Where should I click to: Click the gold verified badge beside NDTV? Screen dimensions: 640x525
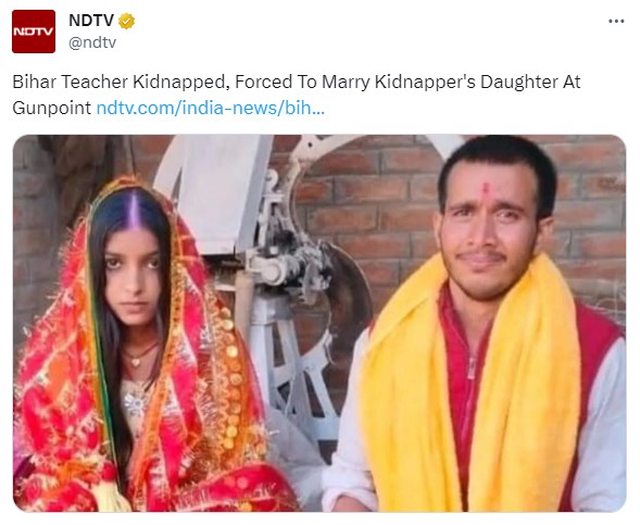128,21
